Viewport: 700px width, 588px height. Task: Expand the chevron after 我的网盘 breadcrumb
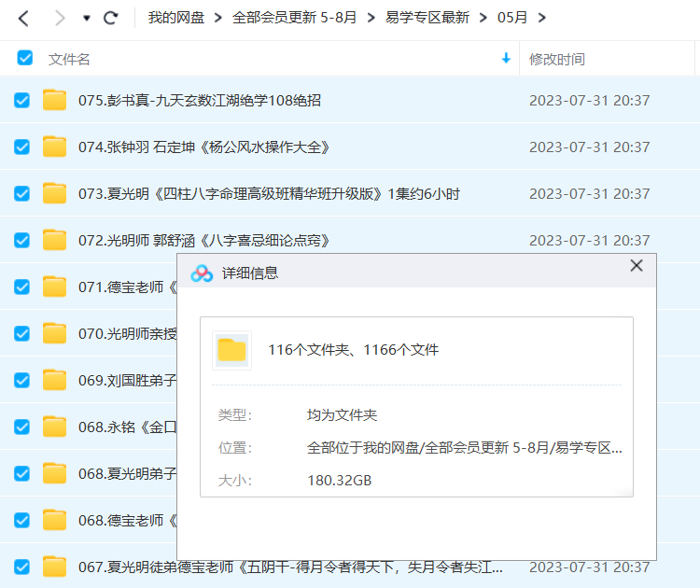[x=217, y=18]
